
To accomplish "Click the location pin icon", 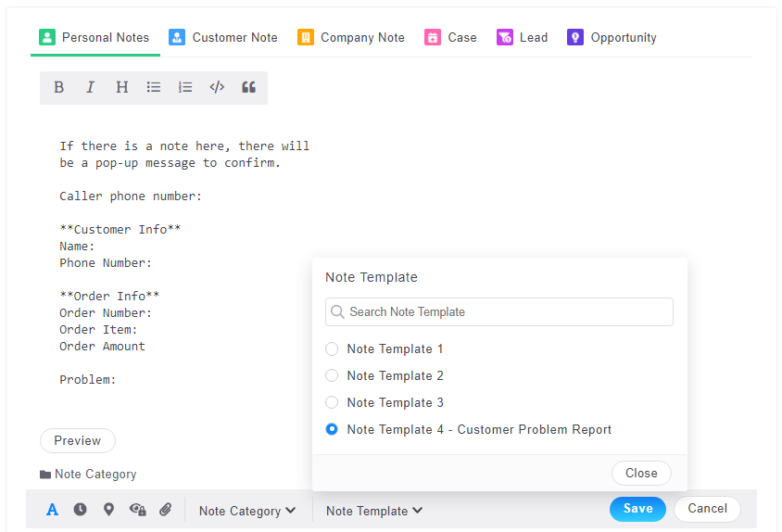I will (108, 509).
